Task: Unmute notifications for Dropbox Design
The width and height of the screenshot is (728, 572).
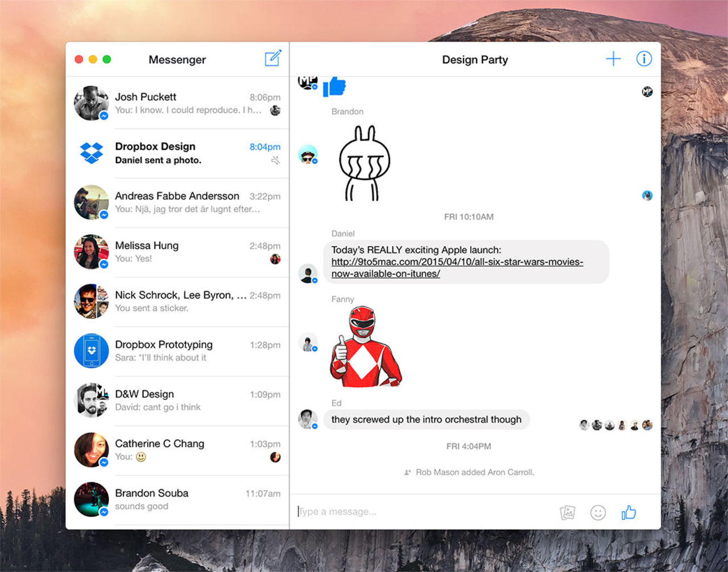Action: point(275,160)
